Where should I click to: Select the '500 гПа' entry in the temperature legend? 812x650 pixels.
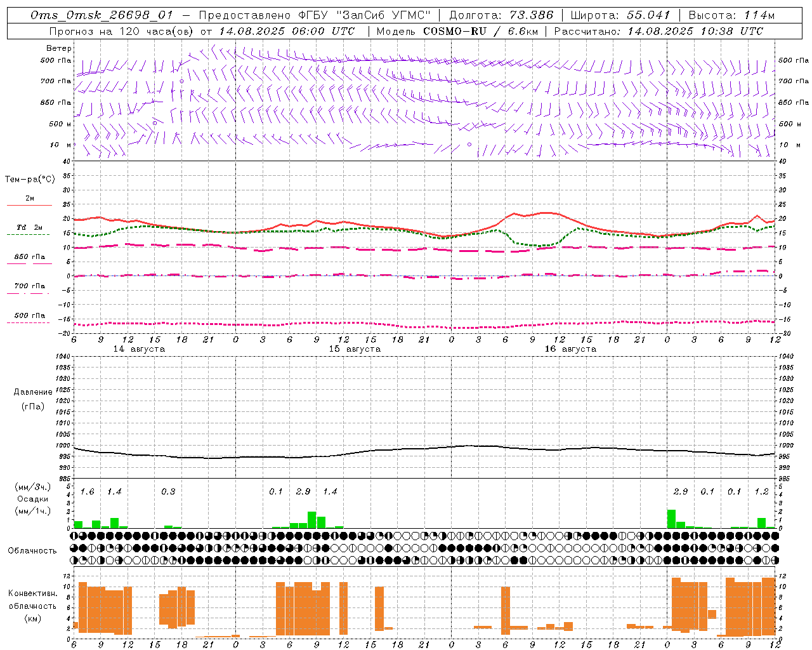point(30,315)
